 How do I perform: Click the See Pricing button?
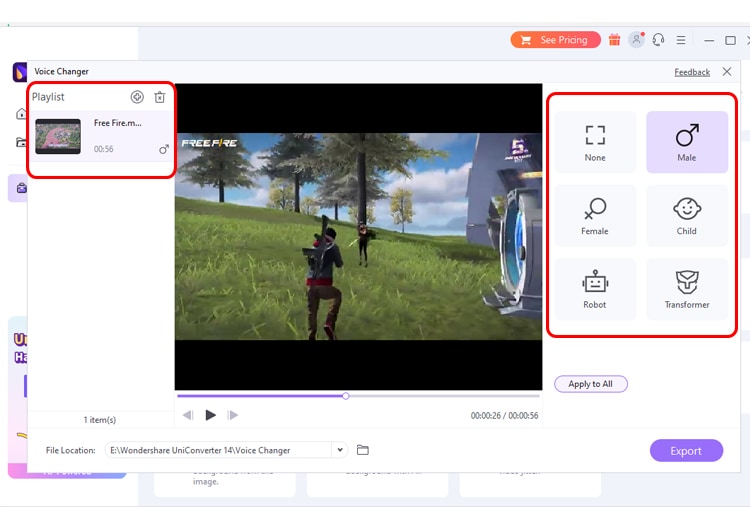(556, 40)
